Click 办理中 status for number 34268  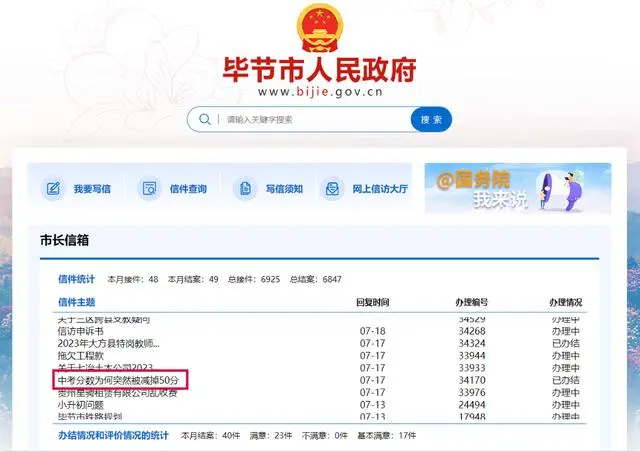[566, 331]
